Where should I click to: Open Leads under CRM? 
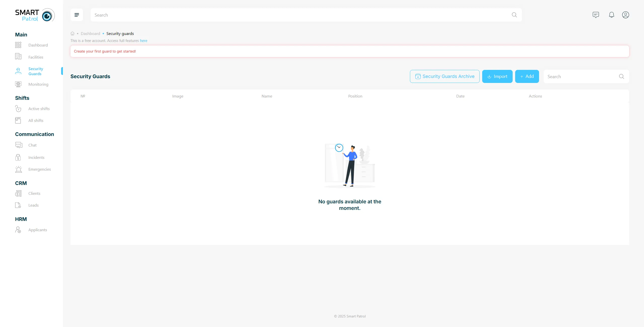pos(33,205)
